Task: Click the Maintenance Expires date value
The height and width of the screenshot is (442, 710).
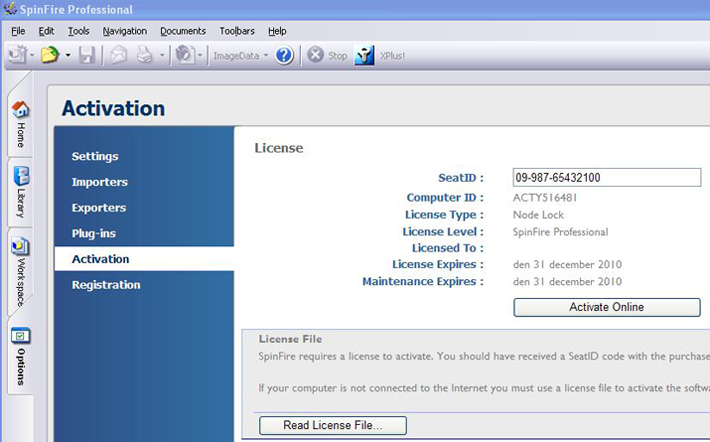Action: tap(567, 282)
